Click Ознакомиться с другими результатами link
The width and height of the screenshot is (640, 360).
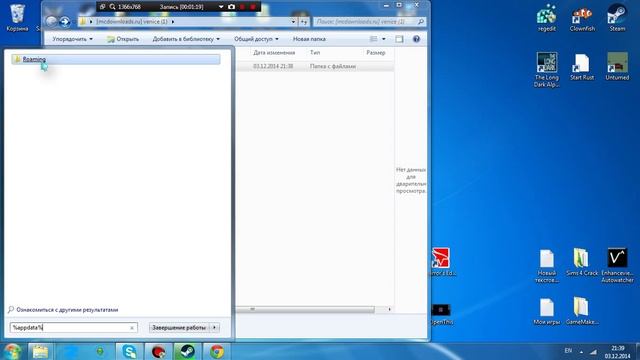pos(67,310)
